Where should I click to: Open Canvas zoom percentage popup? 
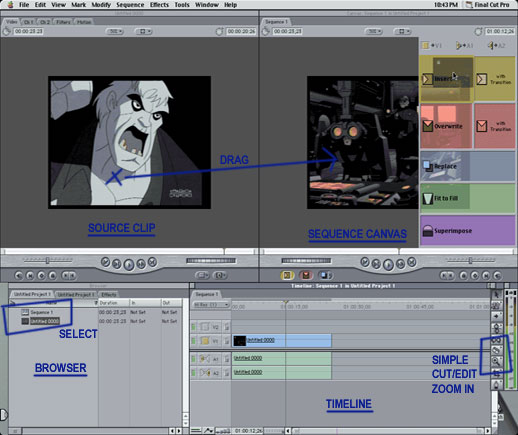click(x=374, y=31)
